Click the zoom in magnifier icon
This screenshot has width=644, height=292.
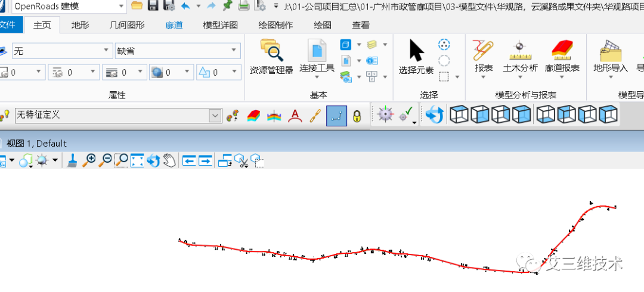point(89,160)
